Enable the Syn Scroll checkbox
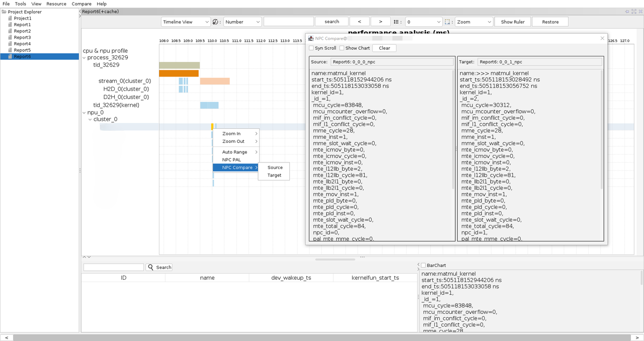The image size is (644, 341). pyautogui.click(x=311, y=48)
